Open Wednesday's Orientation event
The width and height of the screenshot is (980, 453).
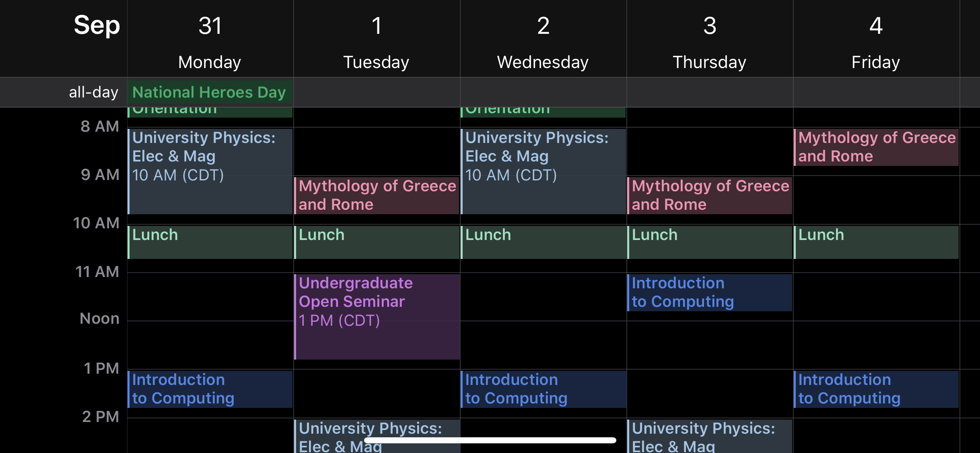click(543, 109)
